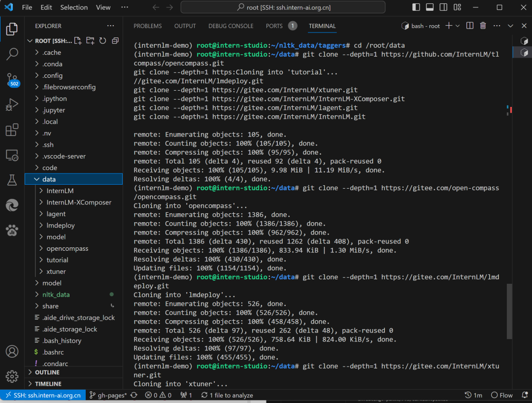
Task: Click New File icon in Explorer header
Action: pyautogui.click(x=78, y=41)
